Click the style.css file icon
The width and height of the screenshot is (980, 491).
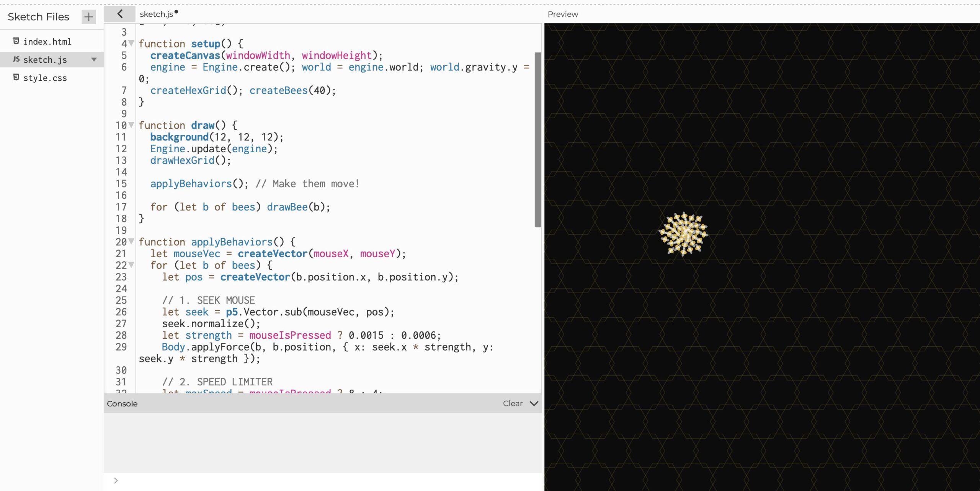(16, 77)
